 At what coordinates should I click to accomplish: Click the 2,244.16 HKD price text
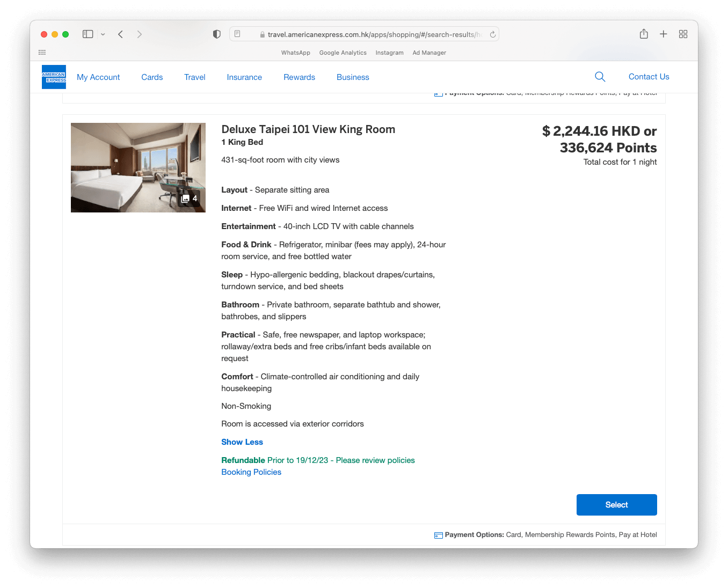tap(600, 131)
